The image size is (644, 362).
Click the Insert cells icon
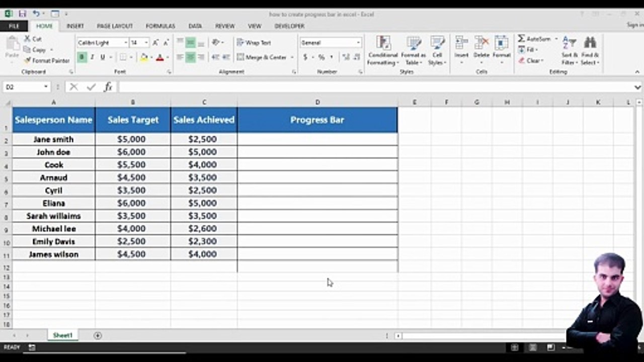[461, 43]
